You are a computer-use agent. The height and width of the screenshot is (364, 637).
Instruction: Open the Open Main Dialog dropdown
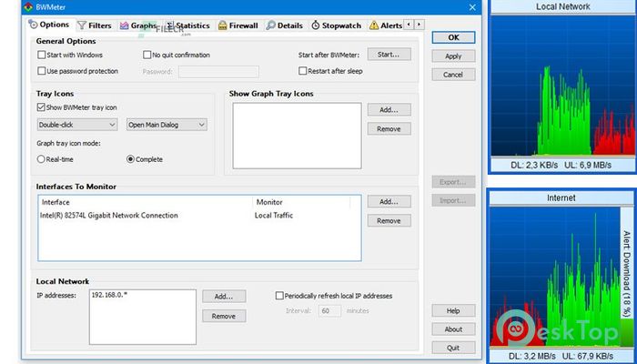tap(167, 125)
